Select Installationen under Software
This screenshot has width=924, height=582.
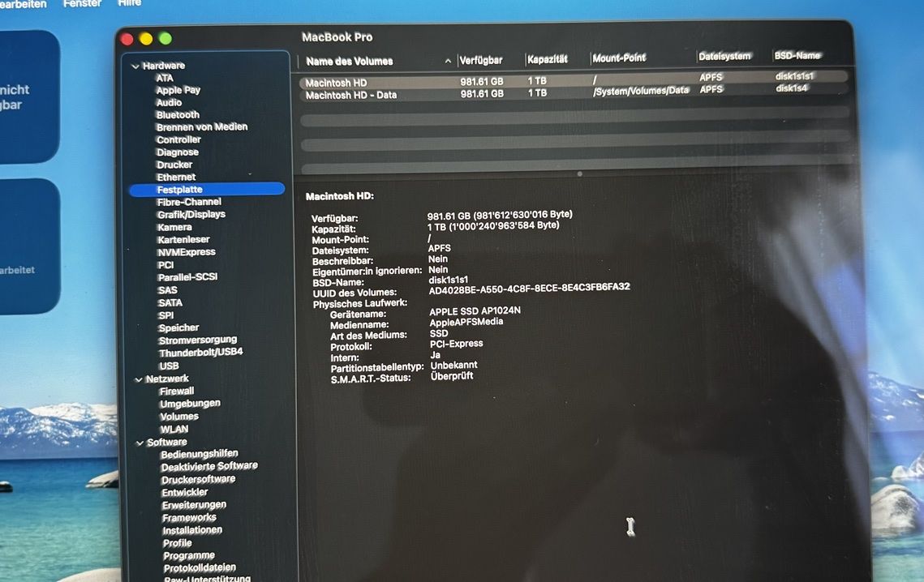point(192,530)
